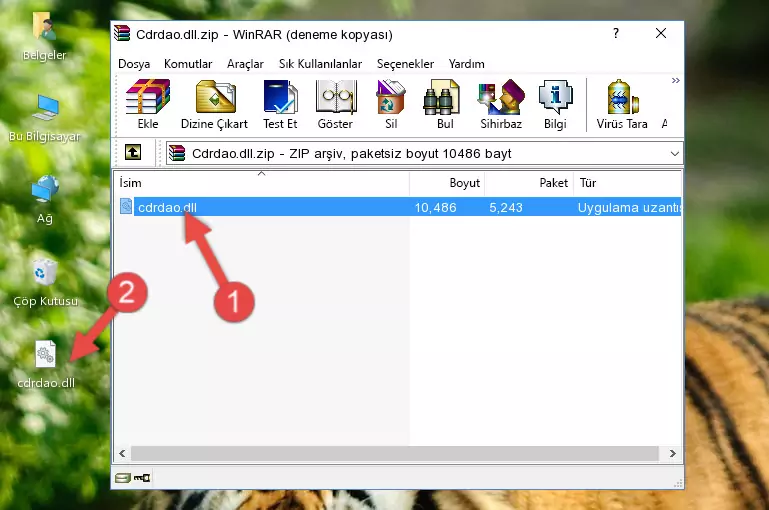Image resolution: width=769 pixels, height=510 pixels.
Task: Sort by the Tür column header
Action: (x=627, y=183)
